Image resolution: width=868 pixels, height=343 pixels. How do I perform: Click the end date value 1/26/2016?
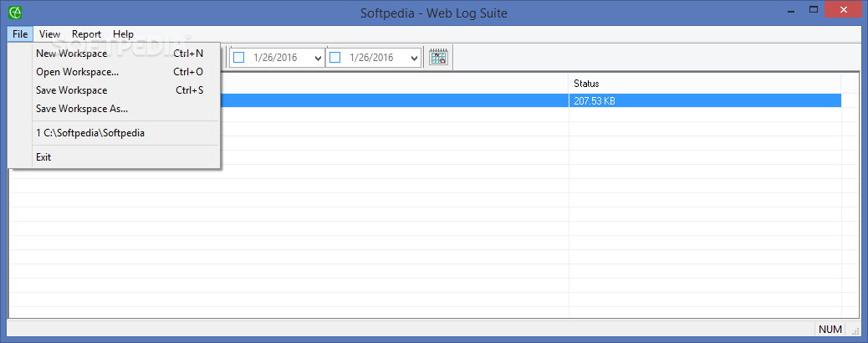click(371, 57)
